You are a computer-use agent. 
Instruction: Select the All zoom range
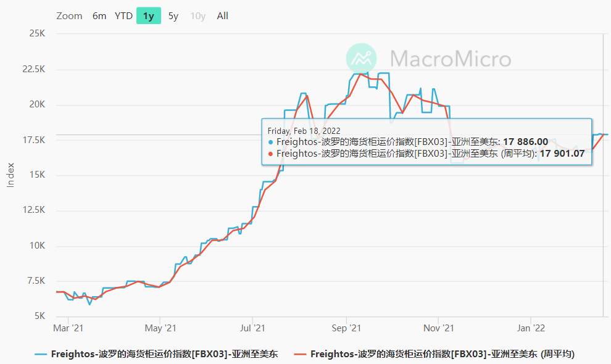[x=222, y=16]
